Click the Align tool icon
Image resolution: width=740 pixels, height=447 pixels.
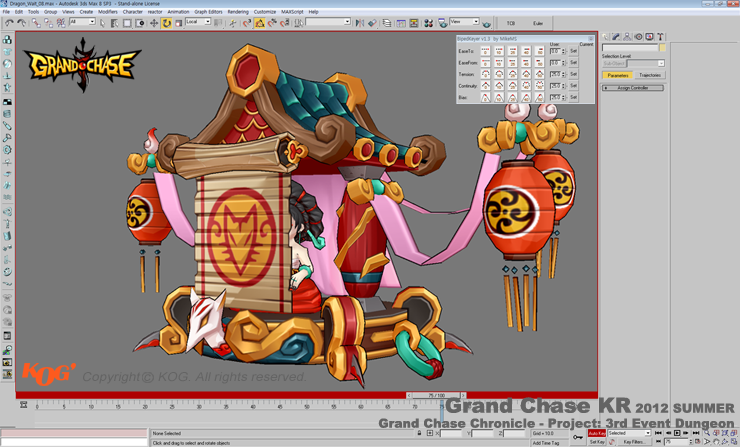(372, 23)
